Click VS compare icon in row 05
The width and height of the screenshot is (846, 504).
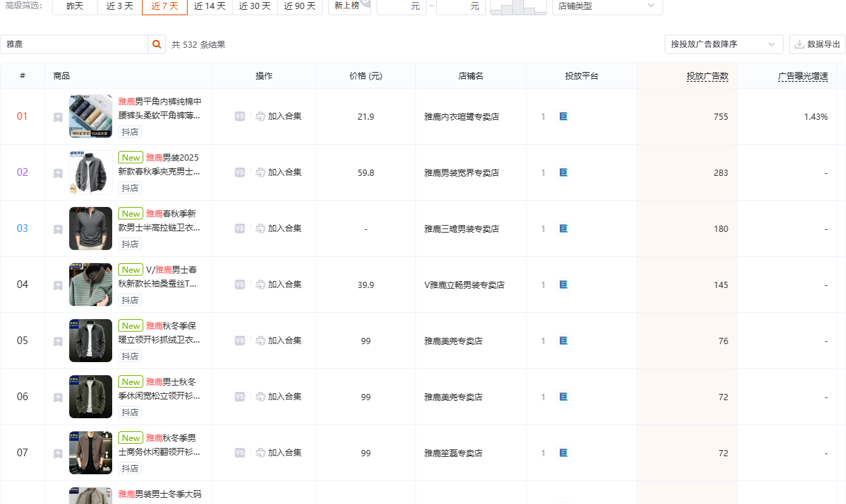click(240, 341)
